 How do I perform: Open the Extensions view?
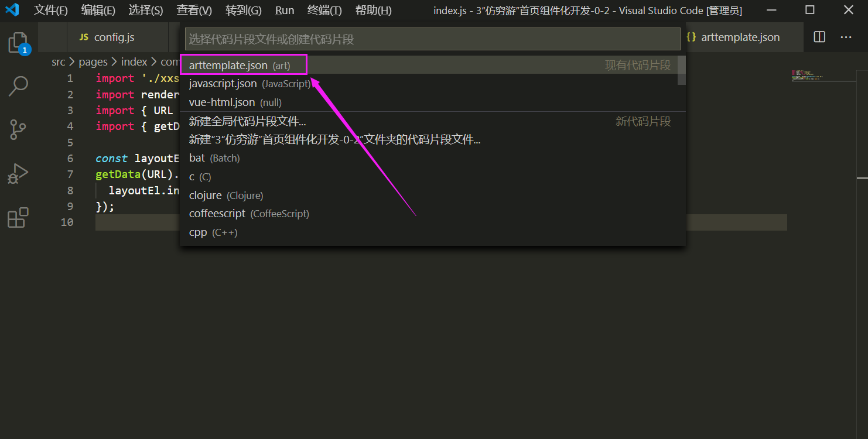click(x=18, y=217)
